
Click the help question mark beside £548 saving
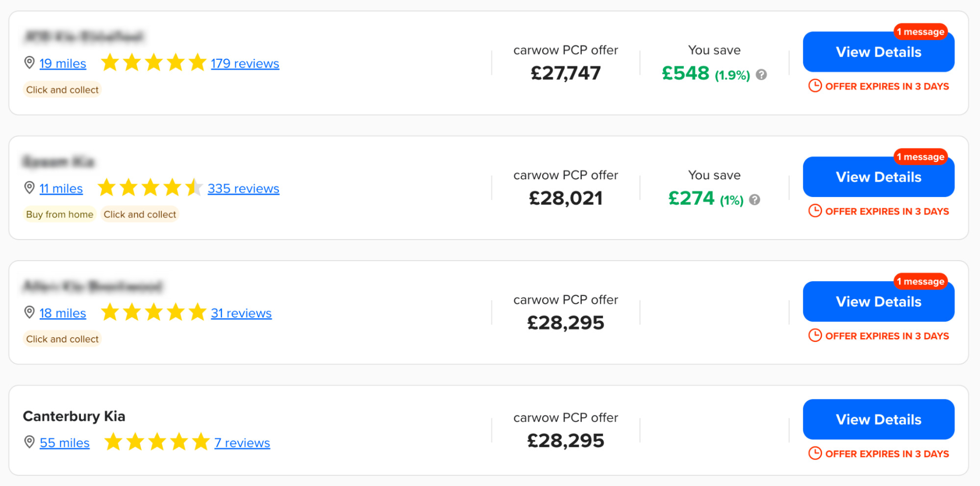coord(761,75)
